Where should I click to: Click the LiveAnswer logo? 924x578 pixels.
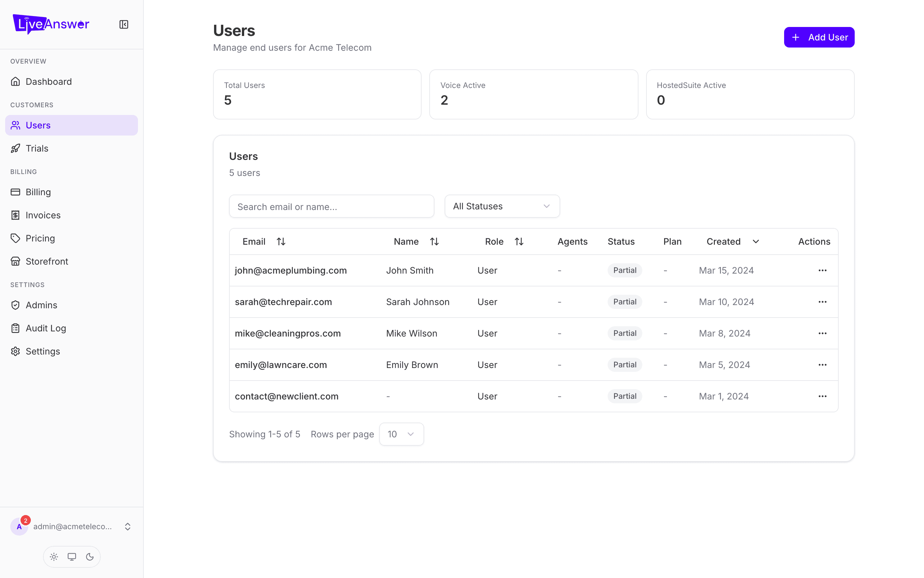pos(51,24)
